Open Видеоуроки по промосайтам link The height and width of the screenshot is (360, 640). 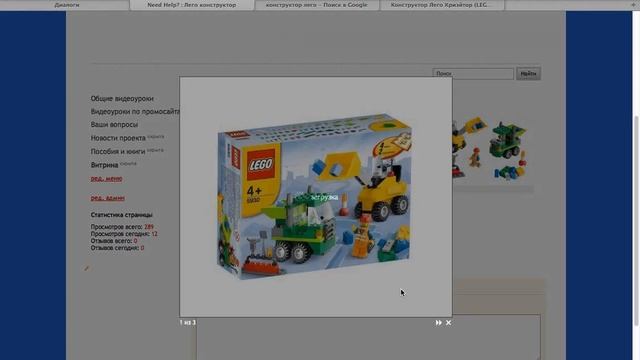(135, 111)
